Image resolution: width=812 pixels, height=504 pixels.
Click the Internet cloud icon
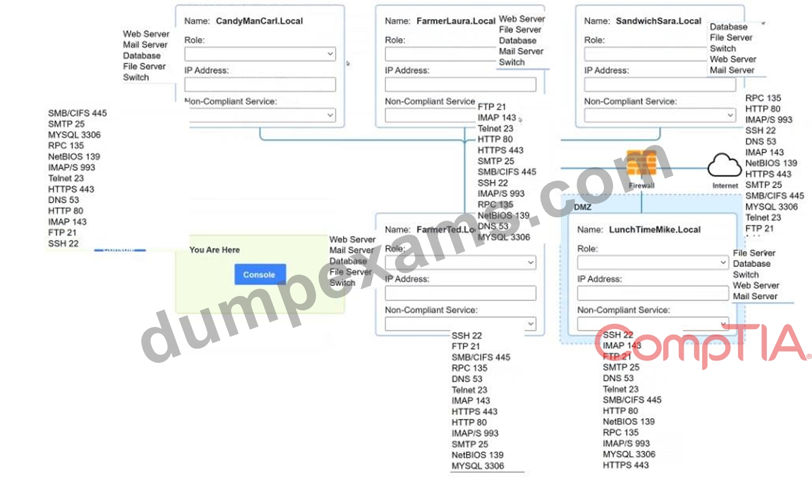click(724, 165)
